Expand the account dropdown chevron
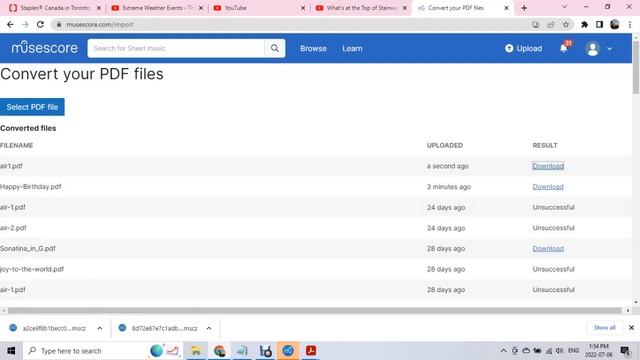This screenshot has width=640, height=360. coord(609,49)
